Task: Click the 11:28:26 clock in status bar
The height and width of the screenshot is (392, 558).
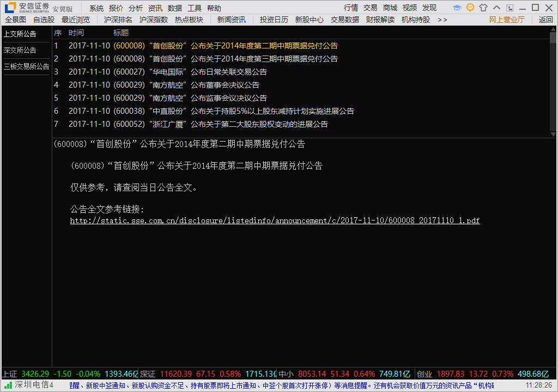Action: (x=539, y=385)
